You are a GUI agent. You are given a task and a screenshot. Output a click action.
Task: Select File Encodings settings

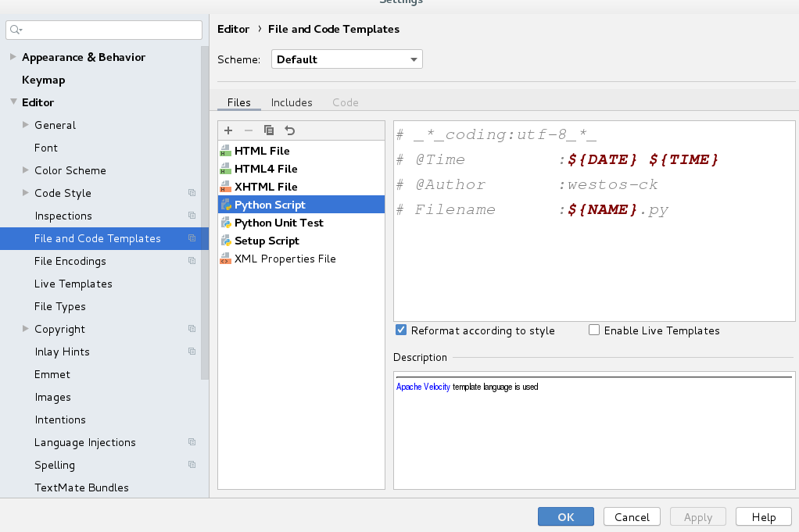(x=70, y=261)
